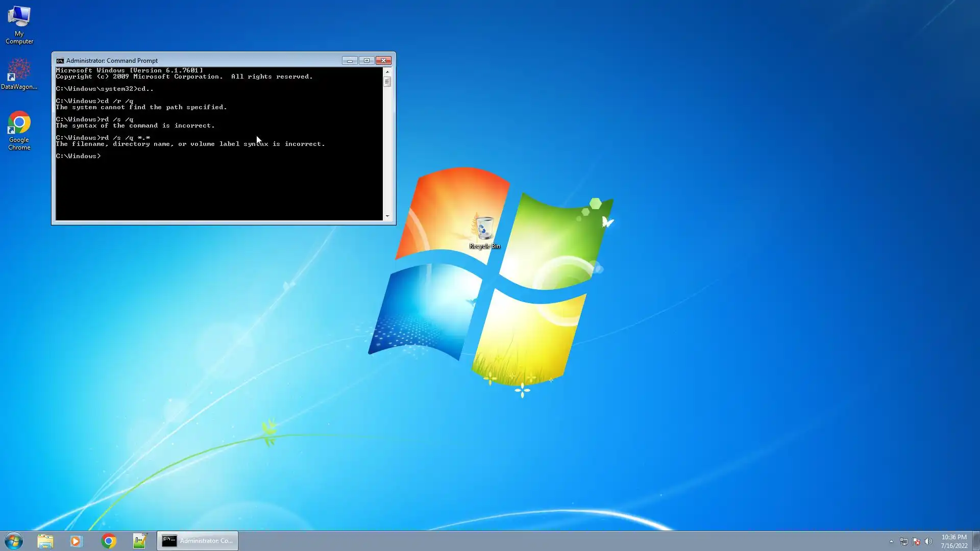Click the Administrator Command Prompt taskbar button

point(198,541)
